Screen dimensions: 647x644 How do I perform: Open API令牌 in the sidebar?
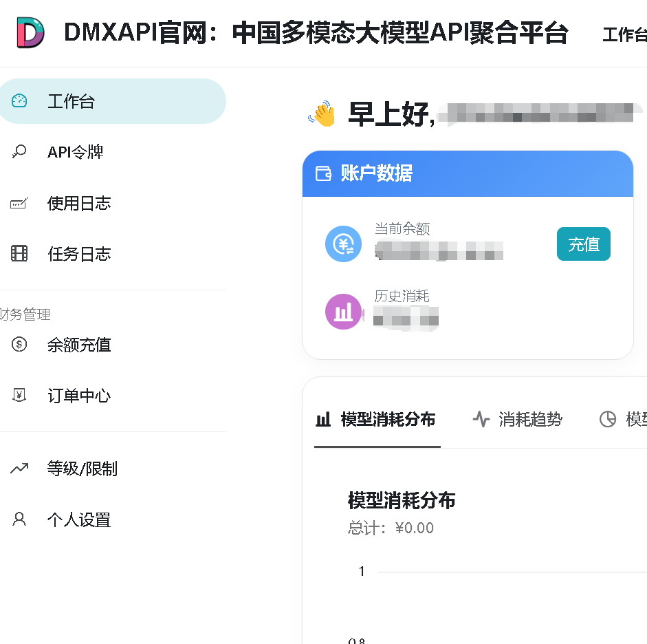coord(113,152)
